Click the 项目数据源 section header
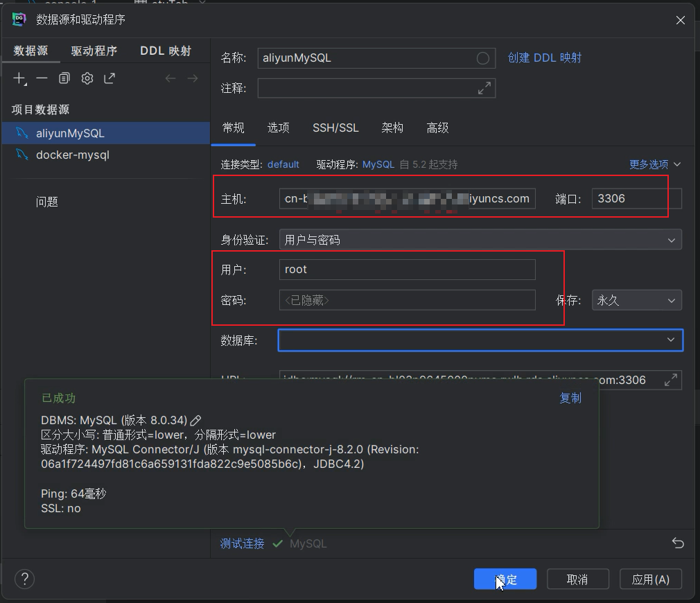Screen dimensions: 700x603 [x=40, y=110]
